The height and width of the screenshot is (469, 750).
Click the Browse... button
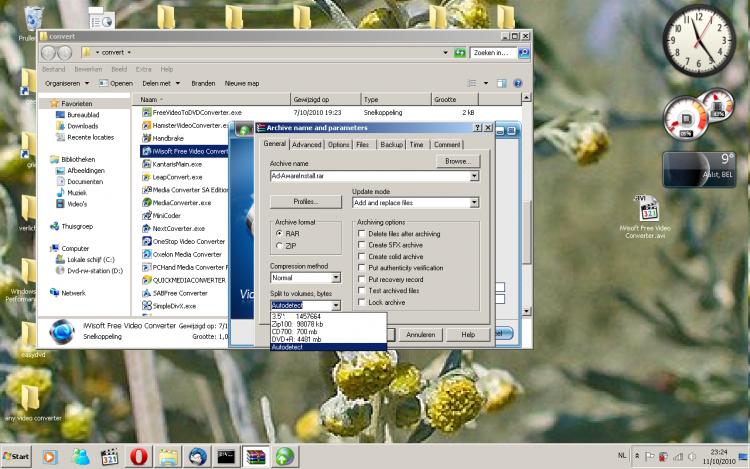457,161
